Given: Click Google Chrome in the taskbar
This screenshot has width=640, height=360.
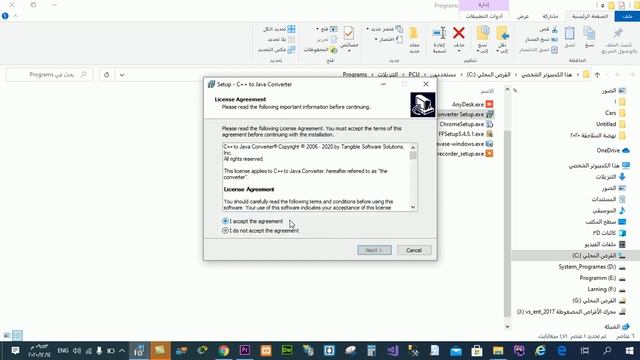Looking at the screenshot, I should [x=223, y=351].
